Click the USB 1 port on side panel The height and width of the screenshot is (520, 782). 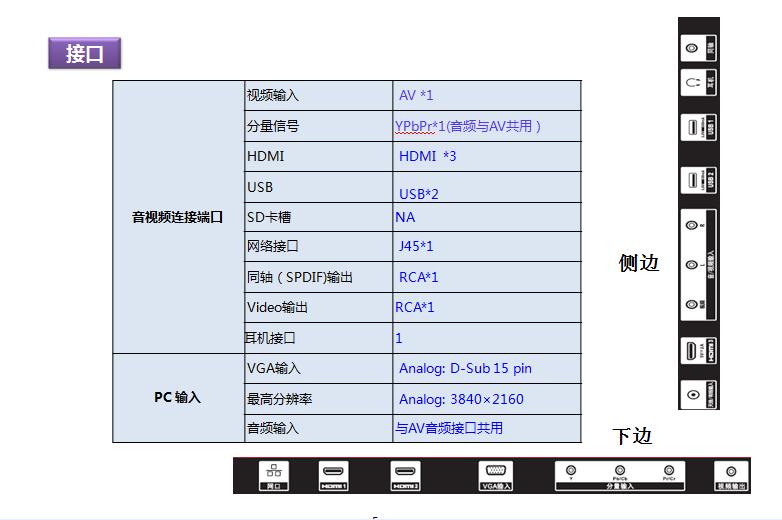click(692, 128)
